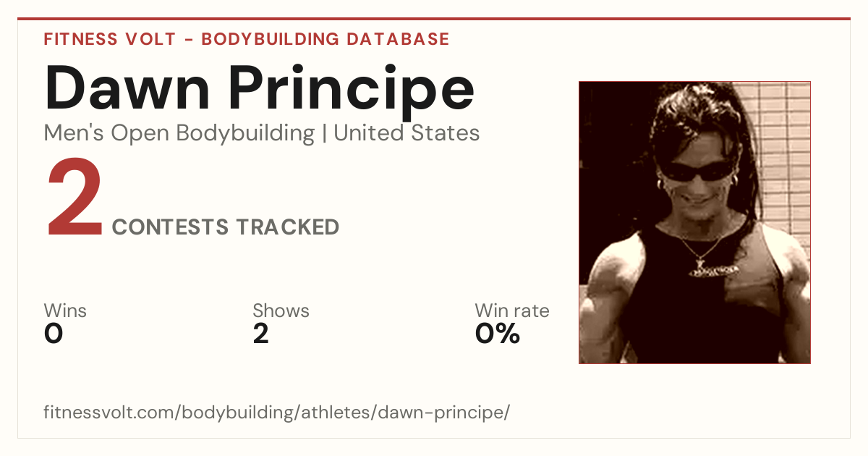
Task: Click the Shows value of 2
Action: pos(260,334)
